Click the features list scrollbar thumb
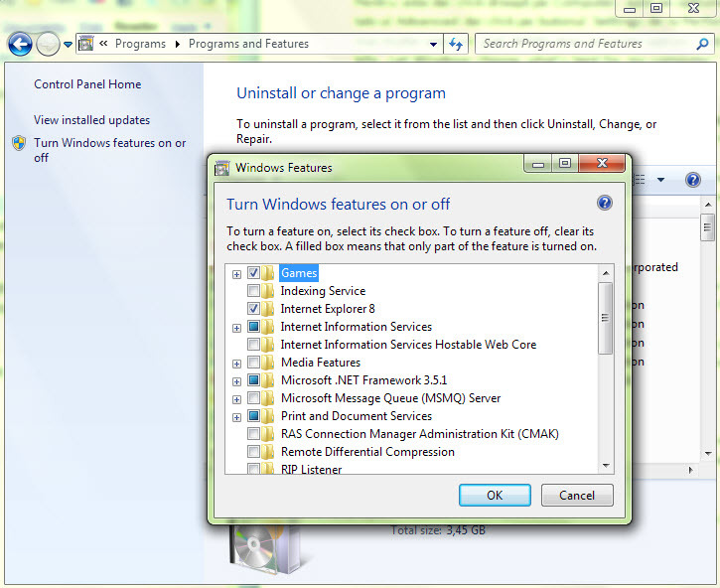This screenshot has width=720, height=588. point(606,319)
